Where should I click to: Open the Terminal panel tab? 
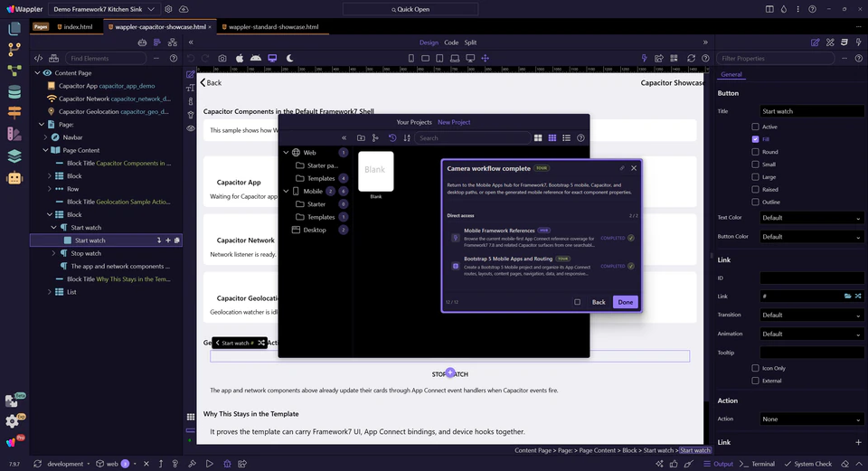coord(759,464)
